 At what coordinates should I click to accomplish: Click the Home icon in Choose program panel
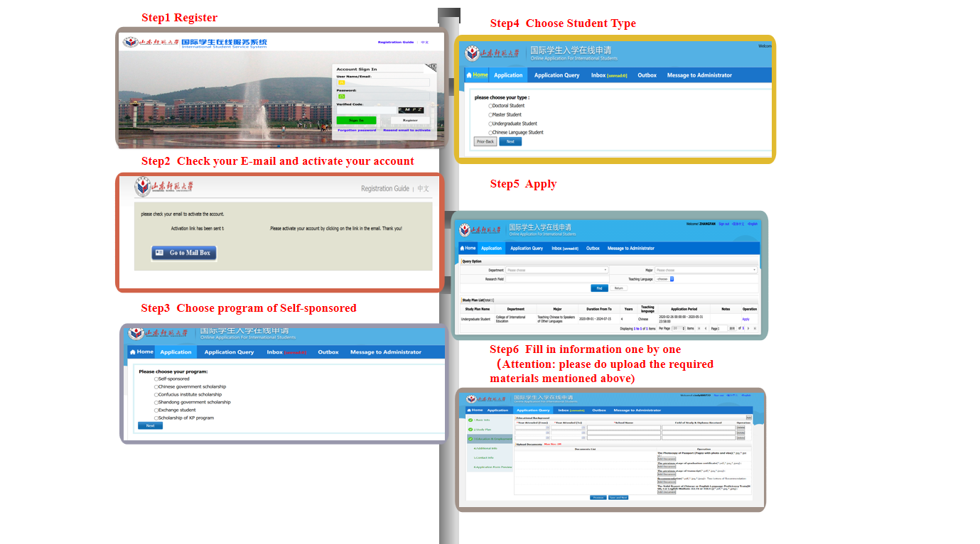[133, 352]
